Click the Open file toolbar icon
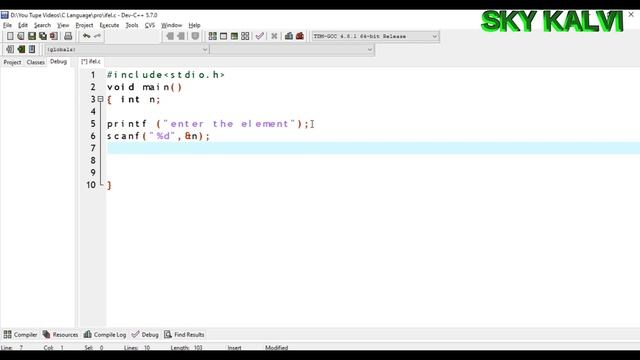 (21, 36)
